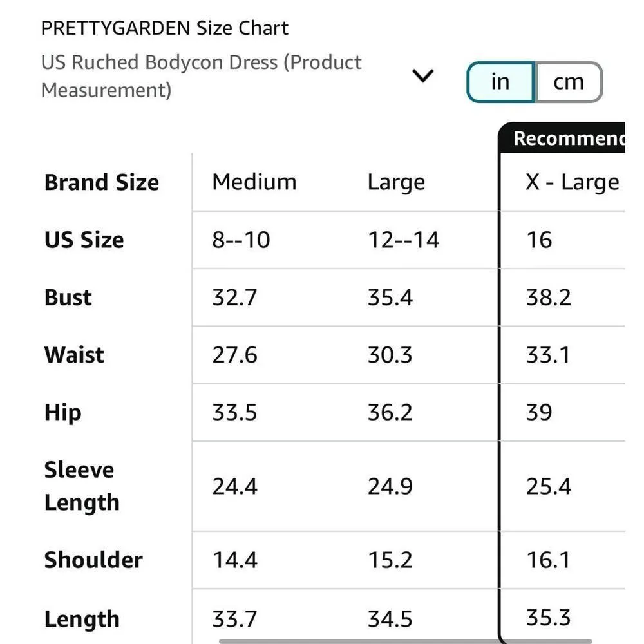
Task: Click the Large shoulder value 15.2
Action: click(390, 560)
